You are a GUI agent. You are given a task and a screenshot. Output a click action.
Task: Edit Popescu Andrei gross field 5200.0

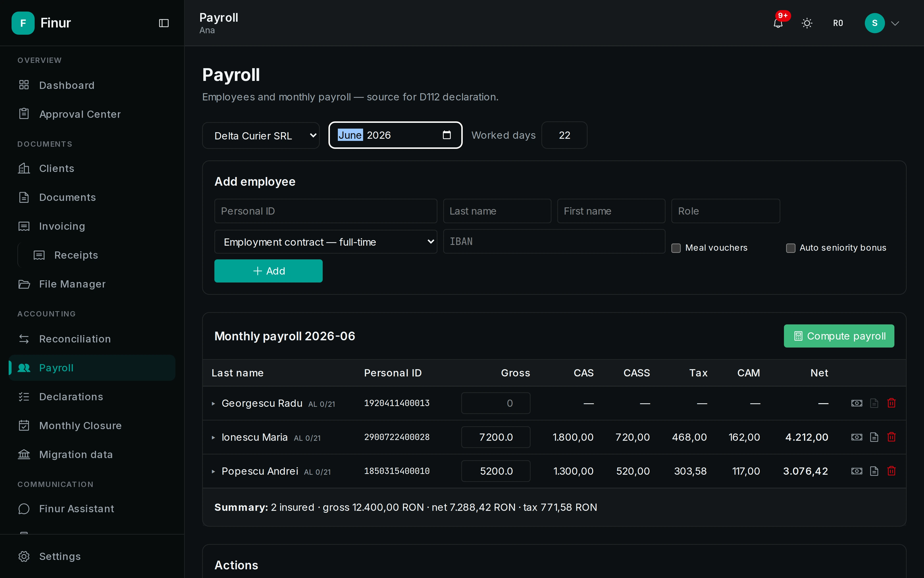point(496,471)
